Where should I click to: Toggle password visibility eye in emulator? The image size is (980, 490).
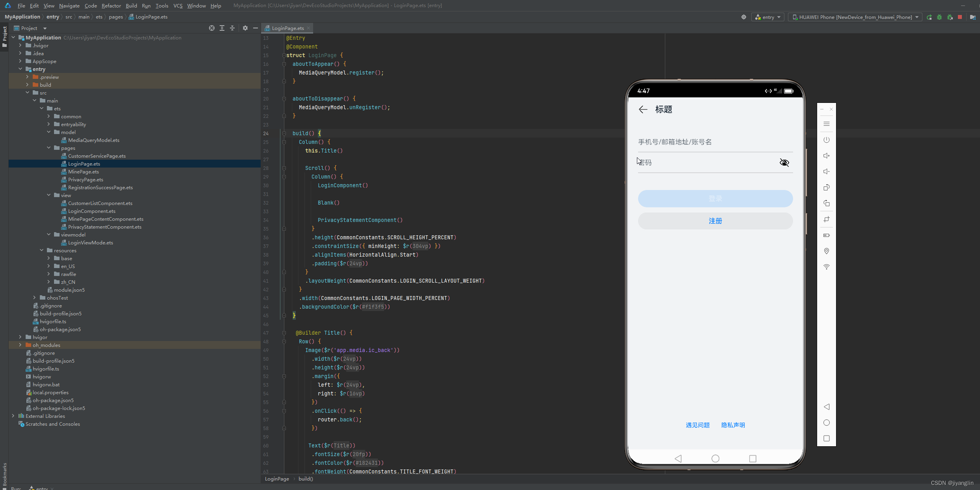(x=784, y=162)
